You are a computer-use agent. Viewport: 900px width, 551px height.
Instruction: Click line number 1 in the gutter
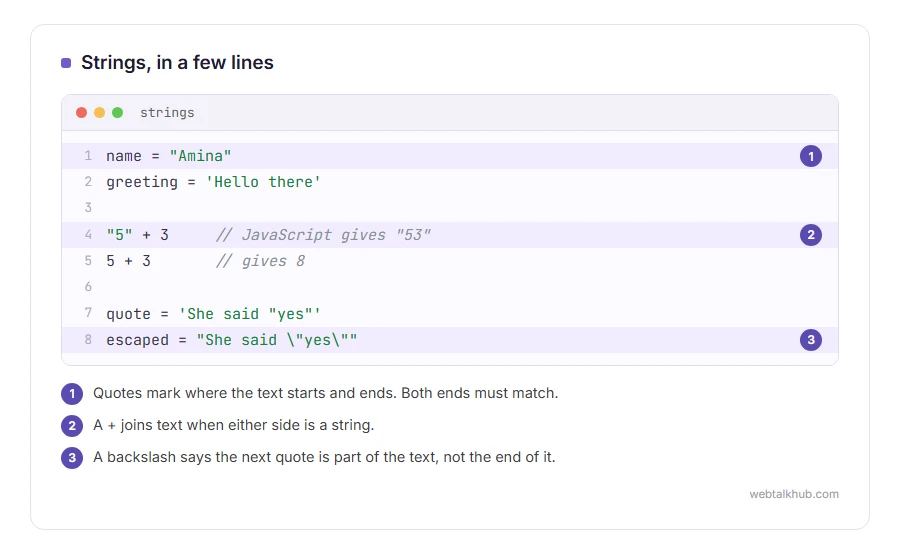pos(88,156)
